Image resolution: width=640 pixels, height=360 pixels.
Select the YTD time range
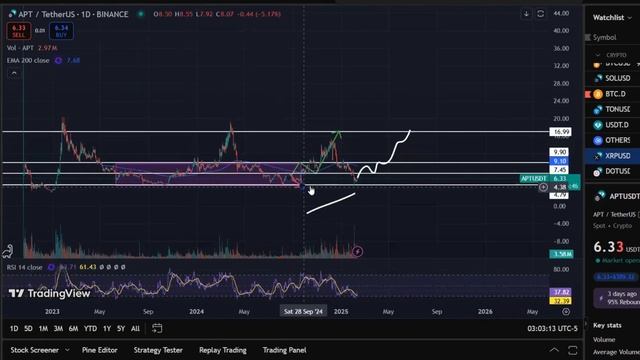click(90, 329)
